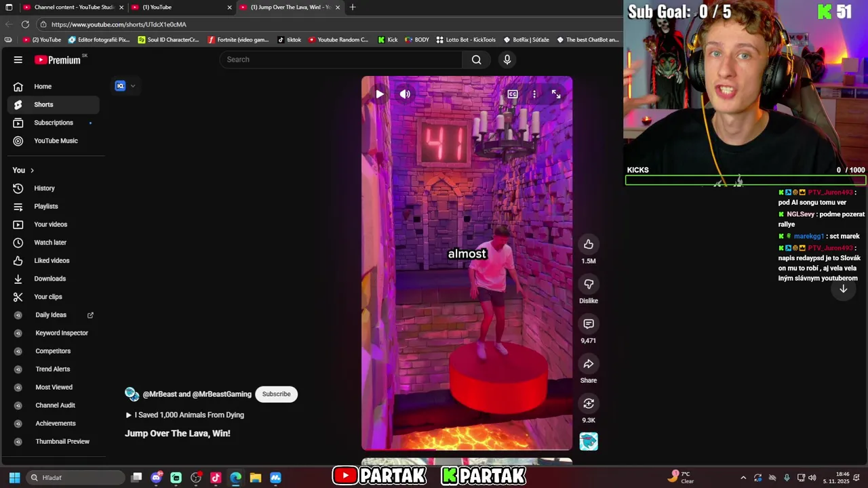Open the Editor fotografií Pix bookmark

coord(99,40)
